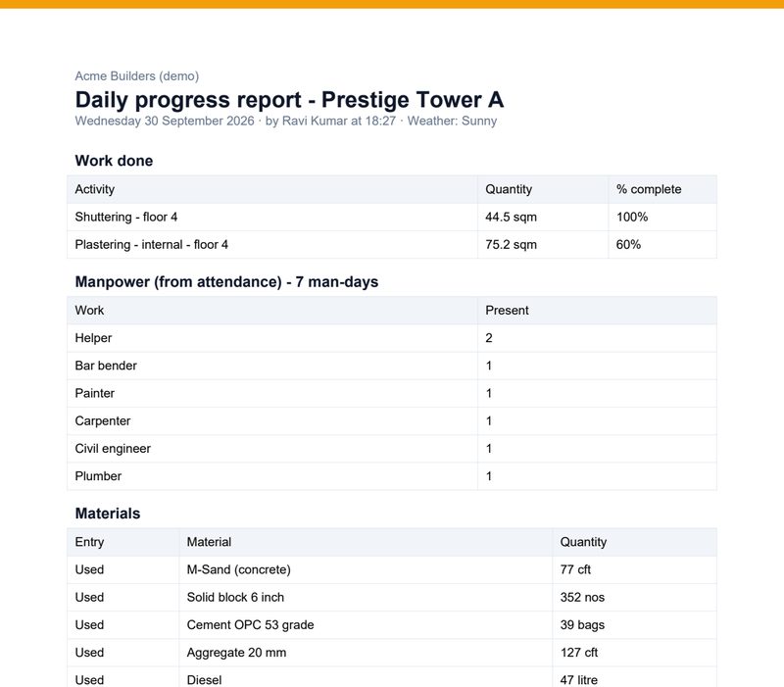Click the 'Manpower (from attendance) - 7 man-days' heading
The height and width of the screenshot is (687, 784).
[x=226, y=282]
